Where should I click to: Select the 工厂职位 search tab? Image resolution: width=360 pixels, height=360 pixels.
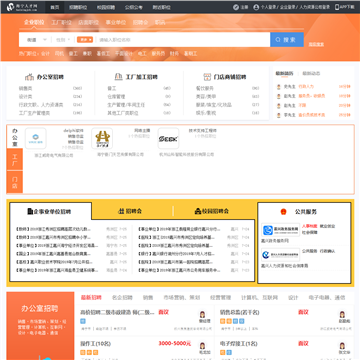point(61,22)
